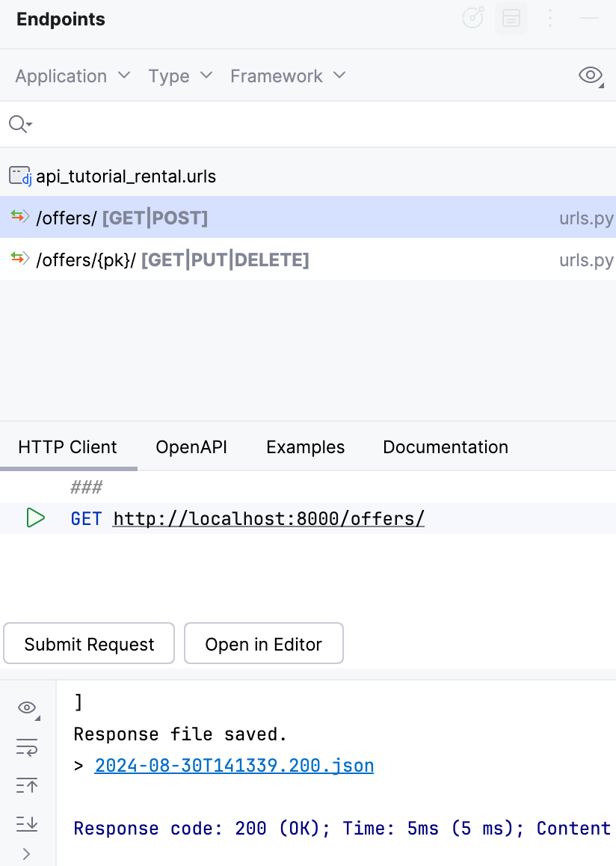Open the Framework filter dropdown
This screenshot has width=616, height=866.
pyautogui.click(x=288, y=76)
